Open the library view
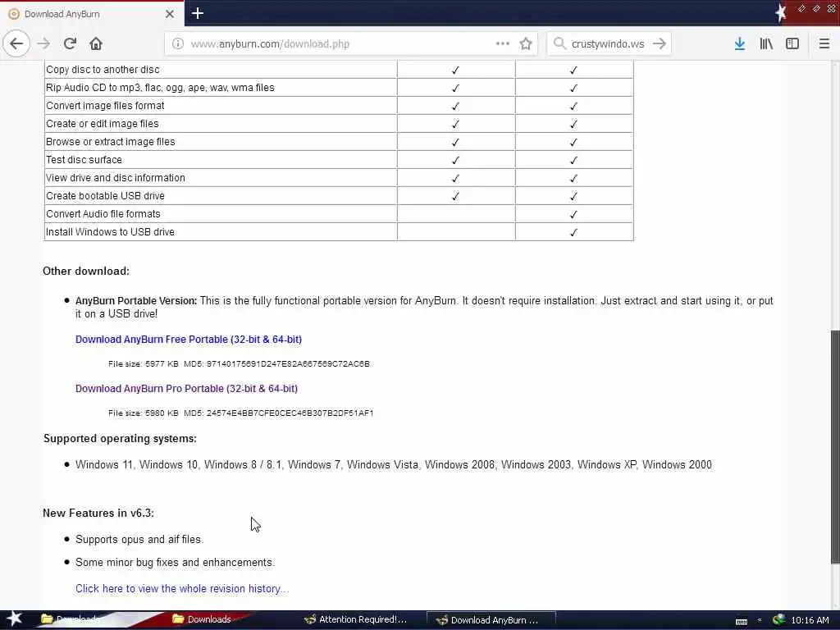 pos(766,44)
